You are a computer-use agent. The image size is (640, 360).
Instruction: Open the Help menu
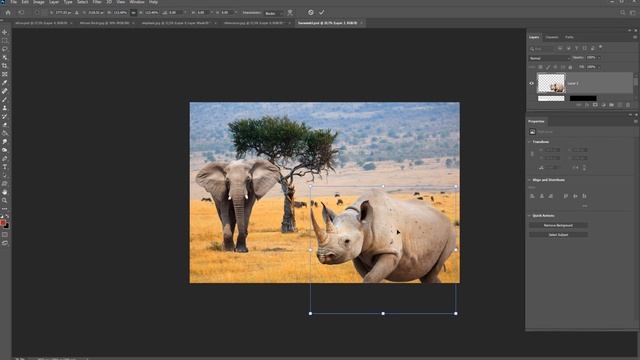pos(153,2)
